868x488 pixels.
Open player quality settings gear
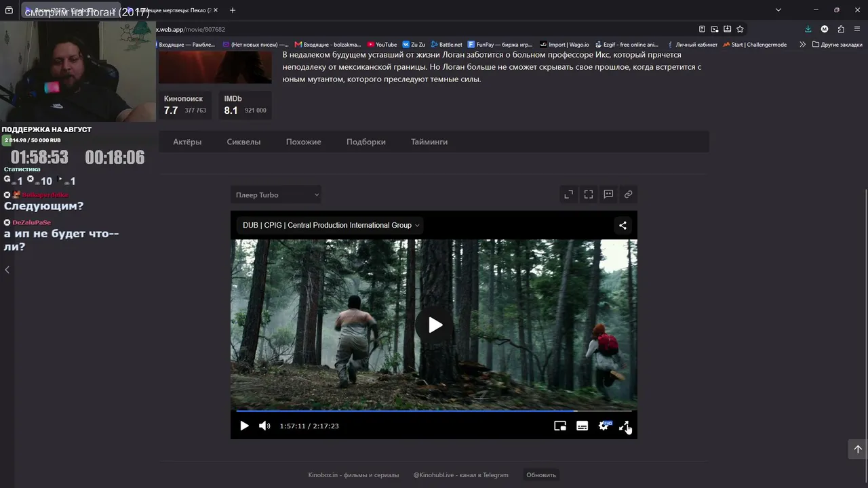604,426
